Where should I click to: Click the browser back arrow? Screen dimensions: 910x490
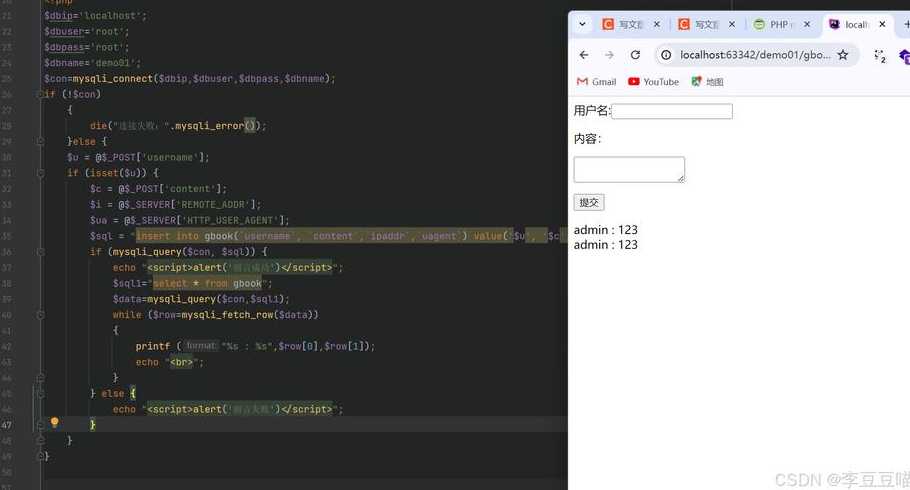584,55
